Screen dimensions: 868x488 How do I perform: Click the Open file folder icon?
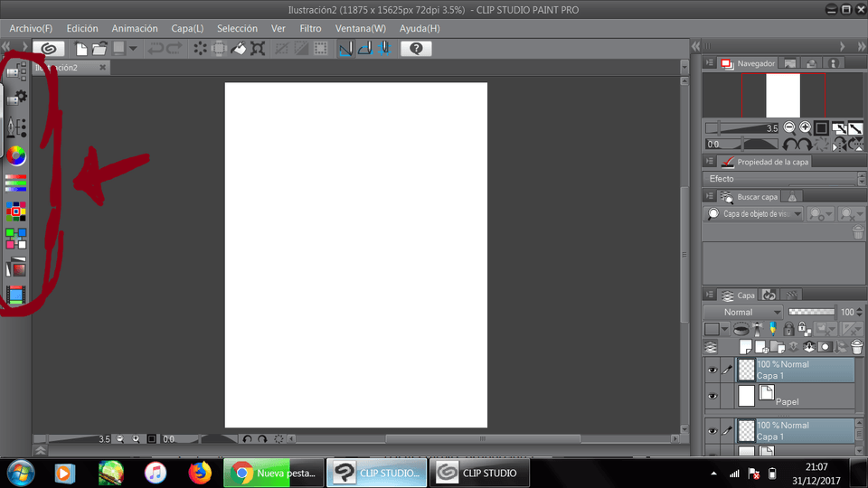coord(99,49)
